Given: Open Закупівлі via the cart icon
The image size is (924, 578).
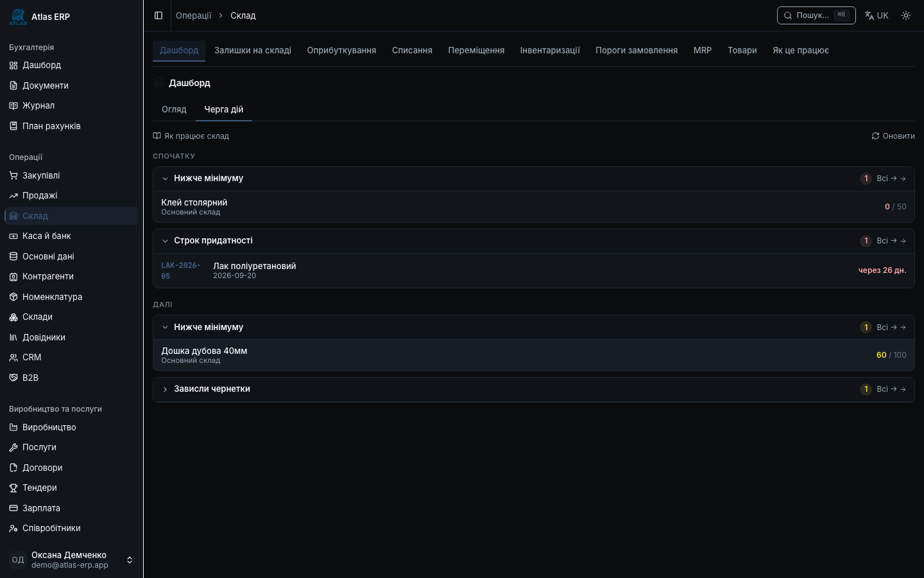Looking at the screenshot, I should coord(13,175).
